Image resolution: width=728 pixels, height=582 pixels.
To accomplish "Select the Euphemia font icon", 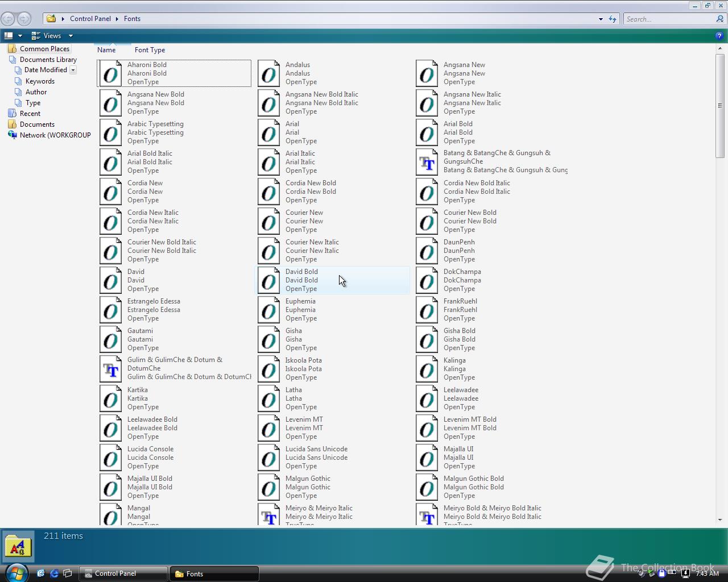I will click(269, 310).
